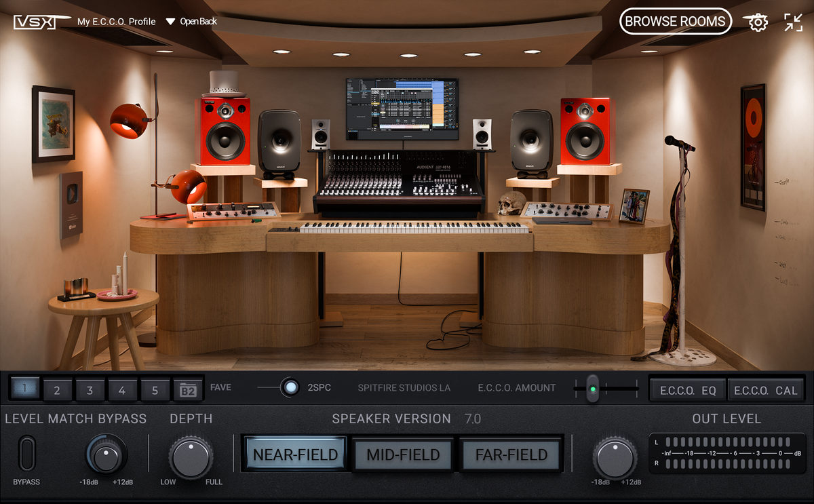This screenshot has width=814, height=504.
Task: Select the FAR-FIELD speakers
Action: (511, 454)
